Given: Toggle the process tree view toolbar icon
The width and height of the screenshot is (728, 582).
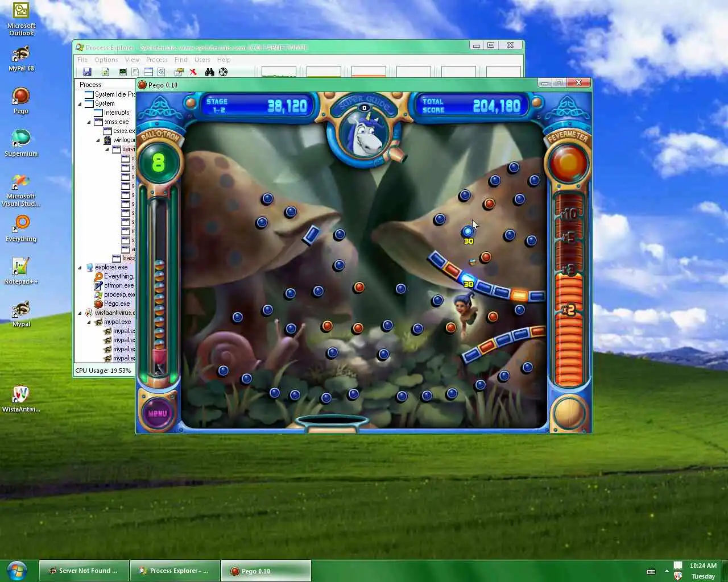Looking at the screenshot, I should [x=135, y=72].
